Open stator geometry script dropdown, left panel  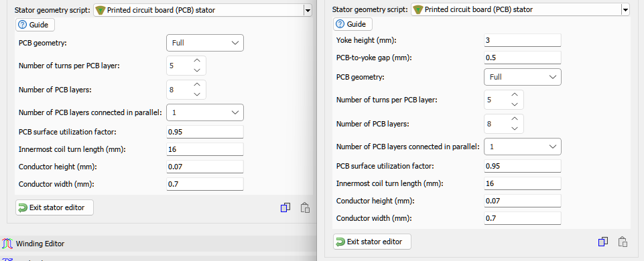pyautogui.click(x=307, y=10)
